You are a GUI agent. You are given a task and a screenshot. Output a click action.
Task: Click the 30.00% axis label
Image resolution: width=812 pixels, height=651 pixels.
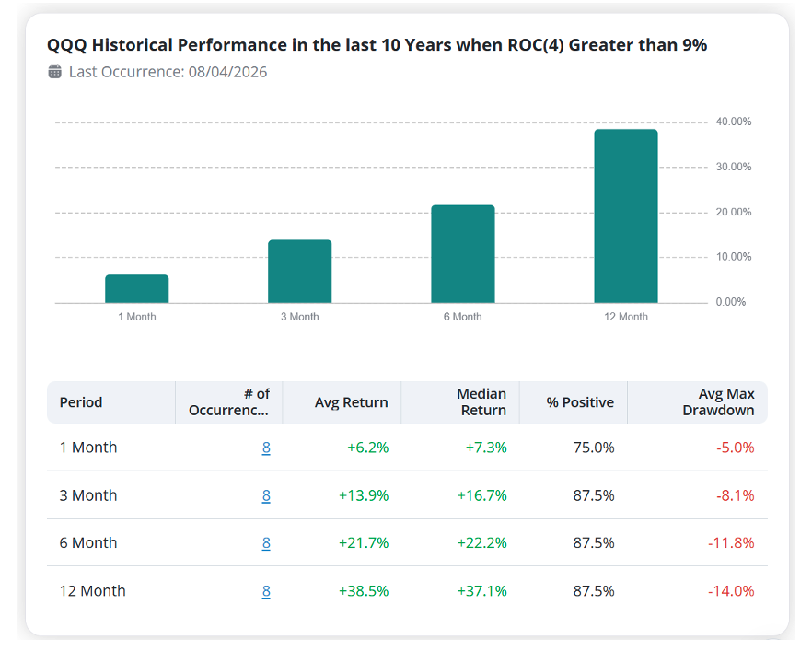[x=733, y=167]
